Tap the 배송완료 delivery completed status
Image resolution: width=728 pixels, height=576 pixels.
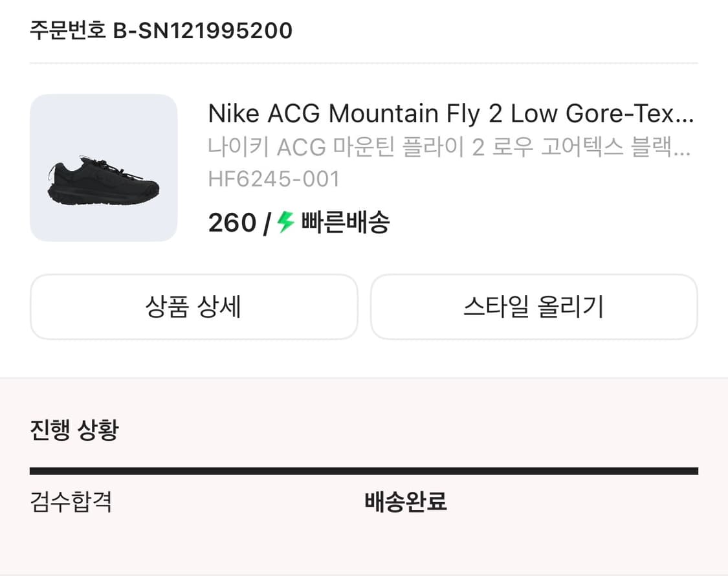pos(406,502)
